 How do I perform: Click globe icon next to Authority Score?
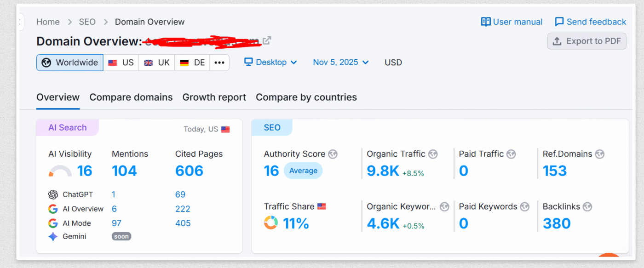(333, 154)
